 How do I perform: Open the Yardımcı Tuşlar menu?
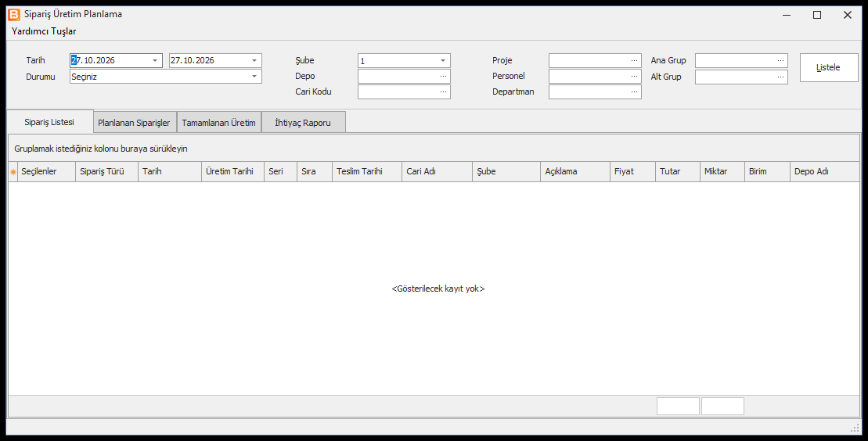tap(44, 31)
